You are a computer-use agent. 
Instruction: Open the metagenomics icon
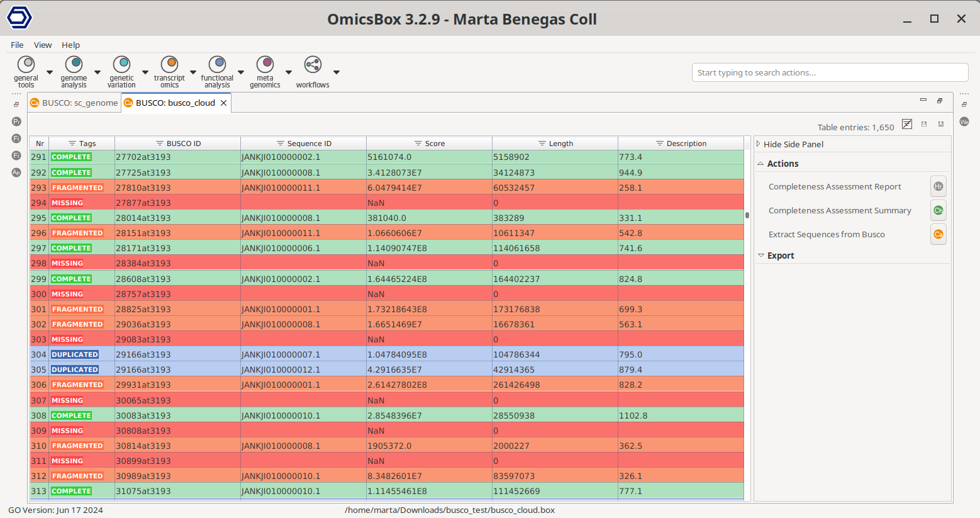[x=265, y=65]
